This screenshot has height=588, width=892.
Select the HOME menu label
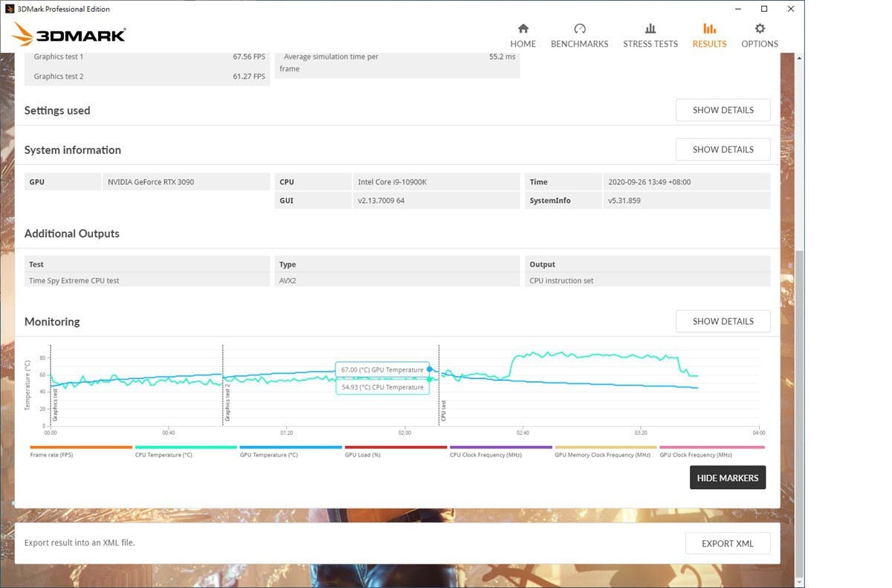523,44
